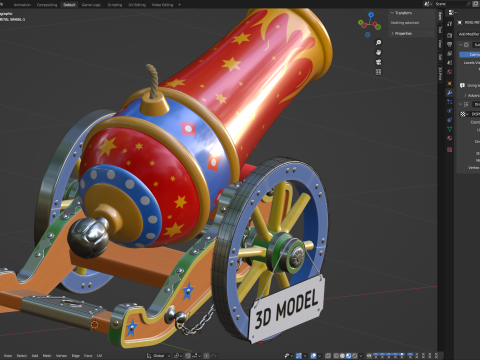Toggle X-ray mode in header
The width and height of the screenshot is (480, 360).
click(x=328, y=356)
